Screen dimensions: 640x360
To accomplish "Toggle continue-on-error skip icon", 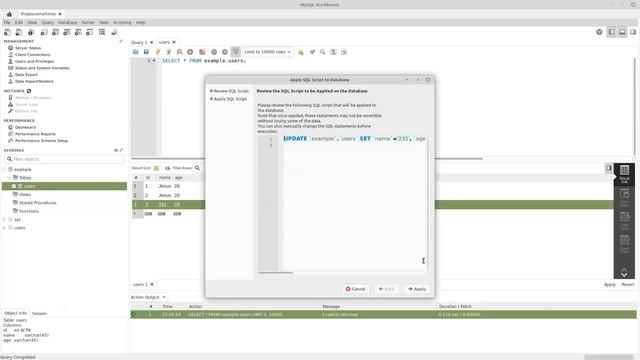I will pyautogui.click(x=202, y=52).
